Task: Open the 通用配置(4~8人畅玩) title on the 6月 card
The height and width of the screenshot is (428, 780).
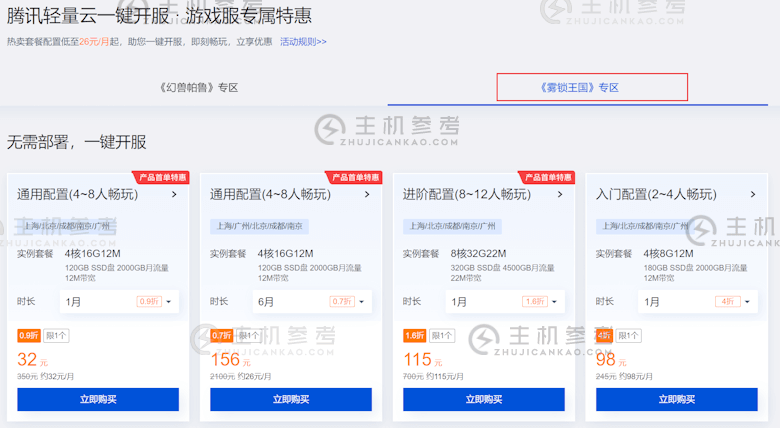Action: (271, 195)
